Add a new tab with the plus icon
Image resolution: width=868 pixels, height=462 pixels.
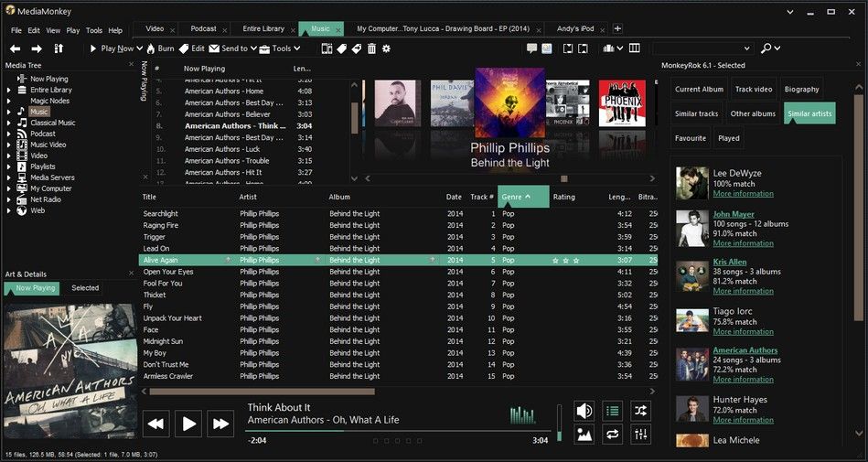[617, 28]
